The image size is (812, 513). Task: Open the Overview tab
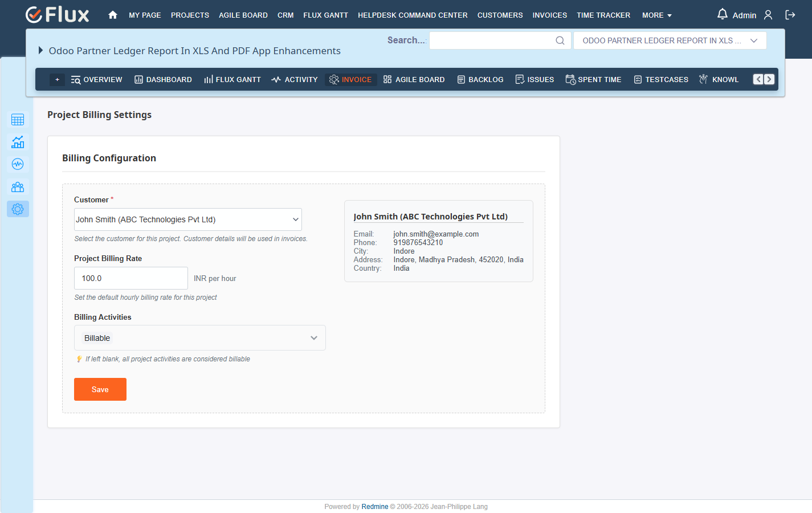pos(97,80)
